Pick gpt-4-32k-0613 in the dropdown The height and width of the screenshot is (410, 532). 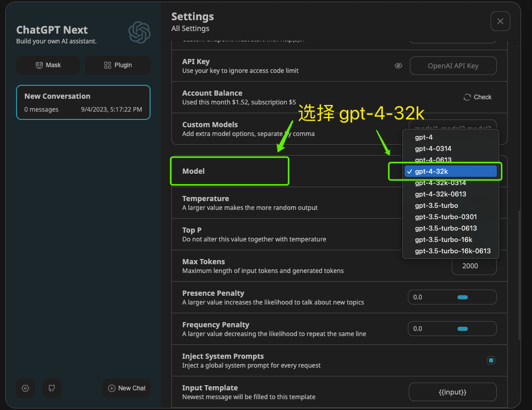451,194
